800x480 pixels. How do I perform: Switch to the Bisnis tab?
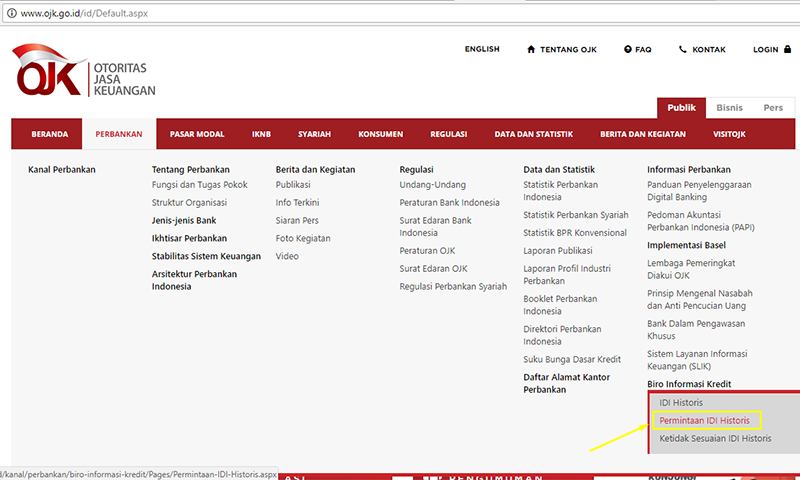pyautogui.click(x=729, y=107)
